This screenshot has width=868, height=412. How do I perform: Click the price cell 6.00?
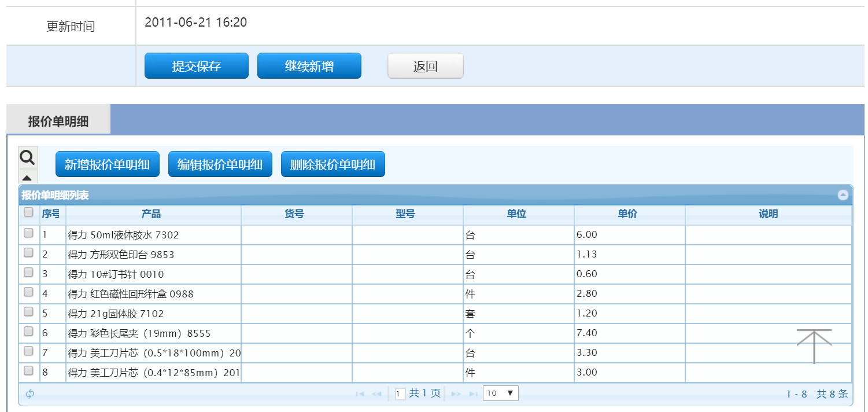pos(630,235)
